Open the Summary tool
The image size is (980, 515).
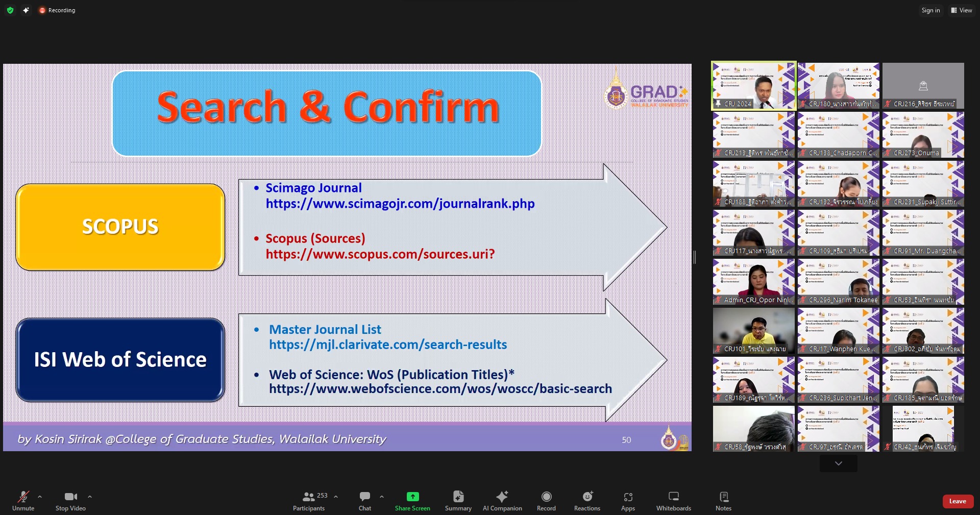458,501
